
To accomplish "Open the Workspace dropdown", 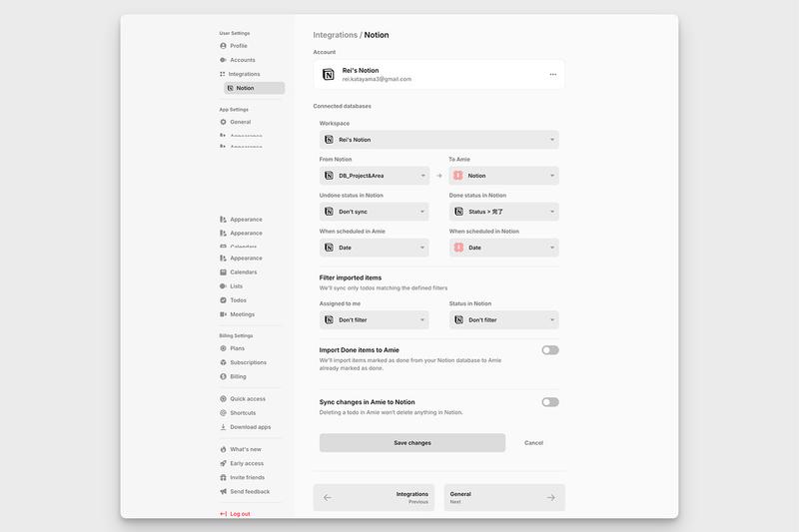I will coord(439,140).
